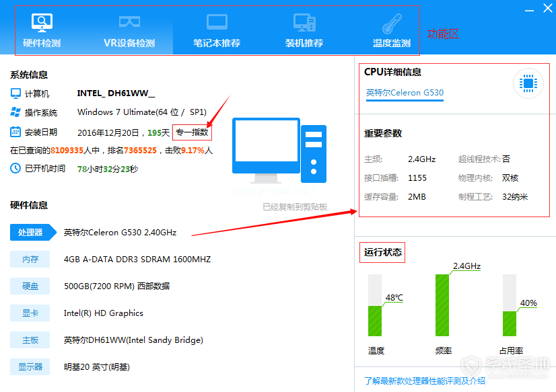Open the 主板 motherboard section

[x=30, y=340]
